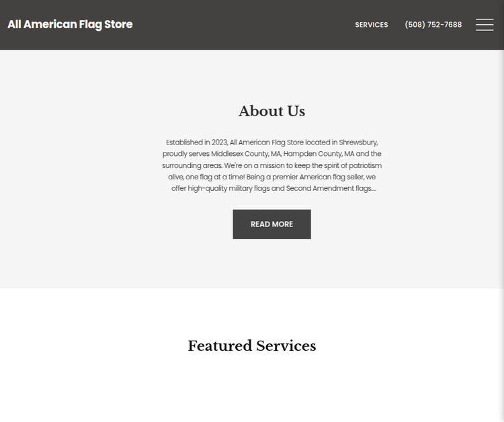Click blank white area below Featured Services
The image size is (504, 422).
tap(252, 392)
